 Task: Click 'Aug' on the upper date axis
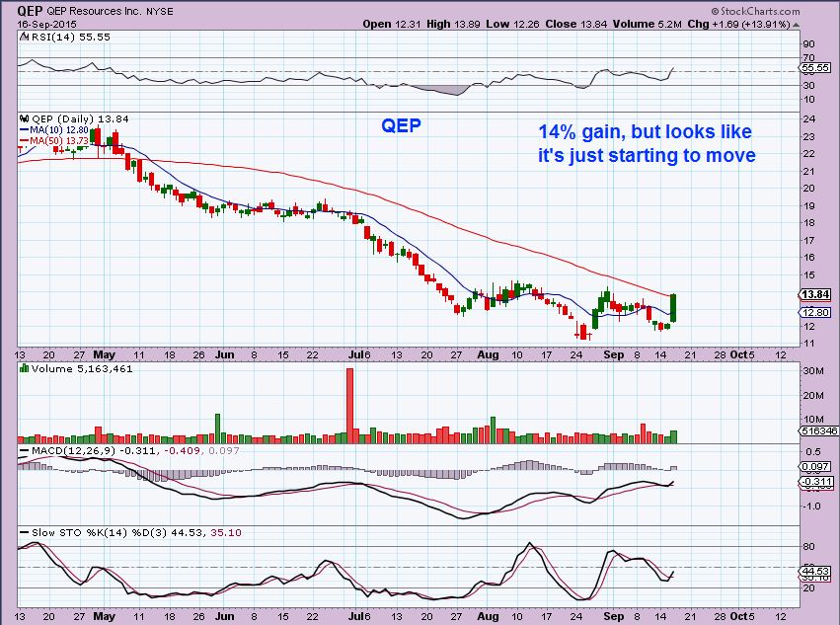[488, 354]
